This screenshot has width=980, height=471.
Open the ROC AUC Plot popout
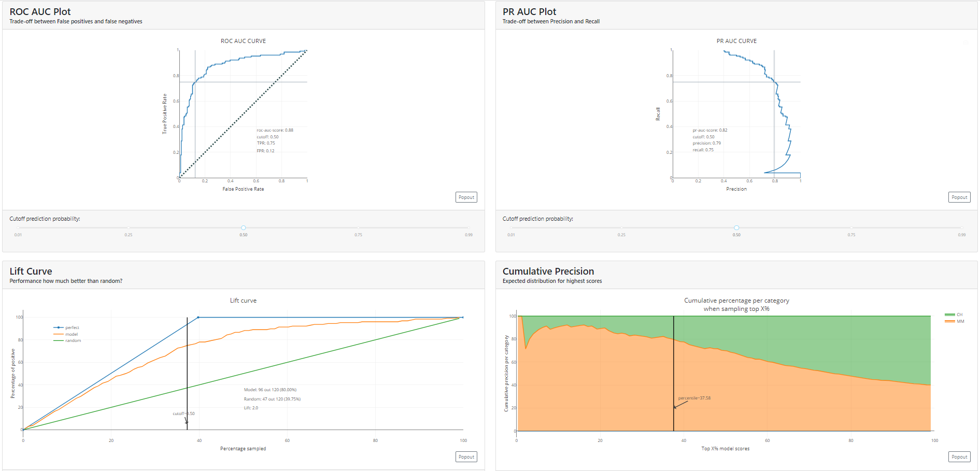[x=466, y=197]
